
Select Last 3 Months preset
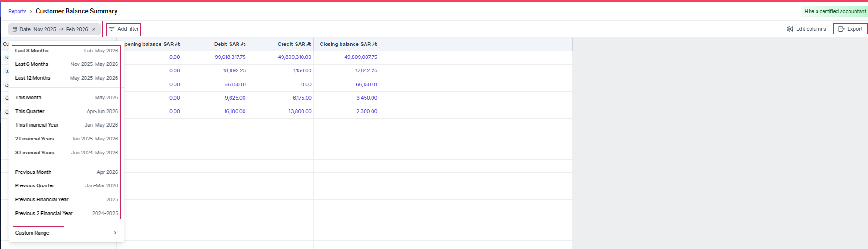click(66, 51)
